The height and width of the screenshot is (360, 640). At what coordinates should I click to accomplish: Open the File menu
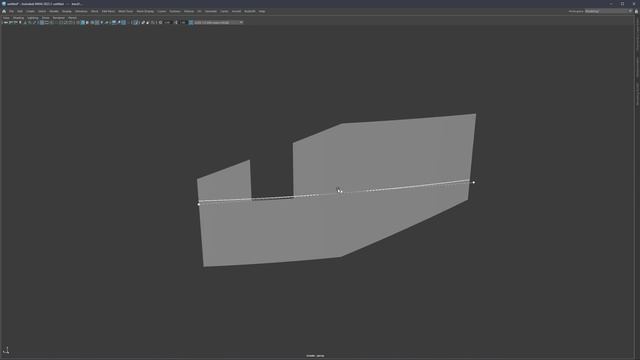11,11
